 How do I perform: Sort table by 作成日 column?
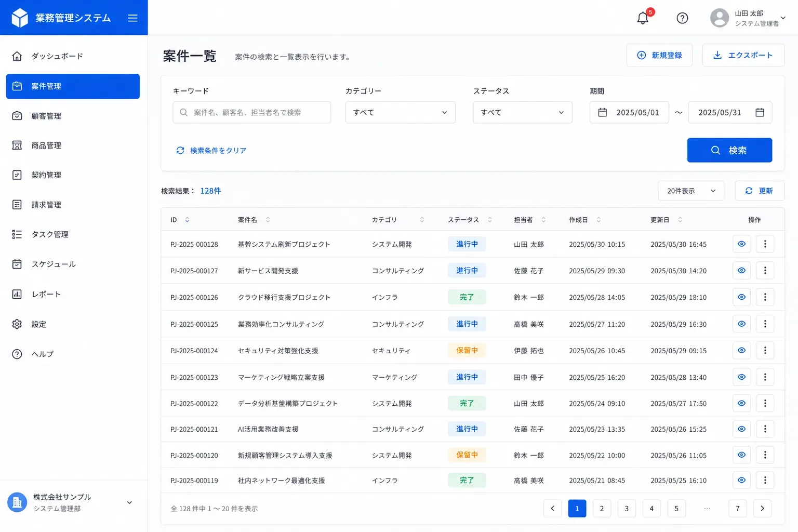pyautogui.click(x=598, y=220)
